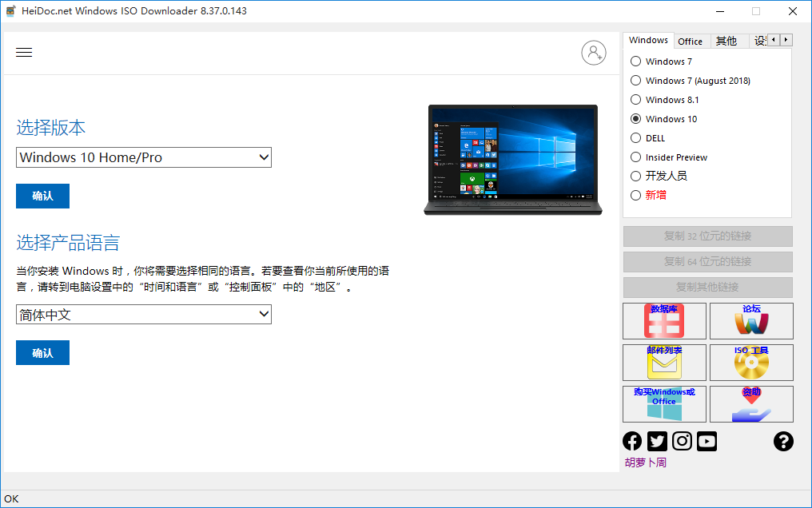Click the user account sign-in icon
This screenshot has width=812, height=508.
click(594, 53)
